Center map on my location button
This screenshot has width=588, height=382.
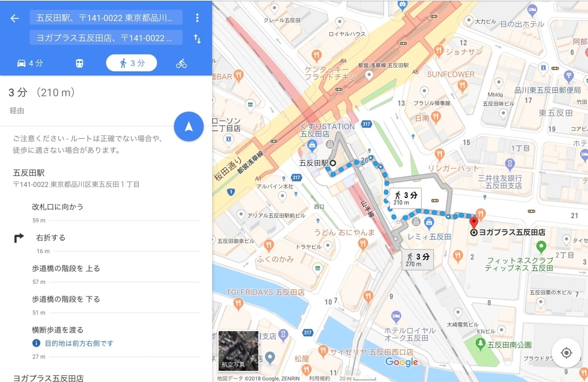click(x=566, y=353)
